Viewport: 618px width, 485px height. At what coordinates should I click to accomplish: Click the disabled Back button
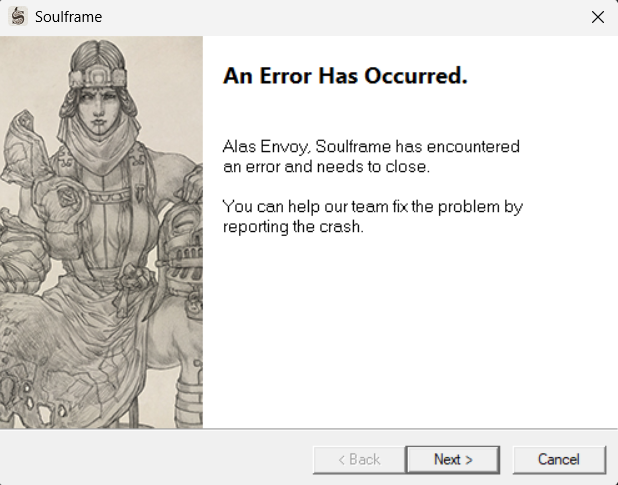359,459
